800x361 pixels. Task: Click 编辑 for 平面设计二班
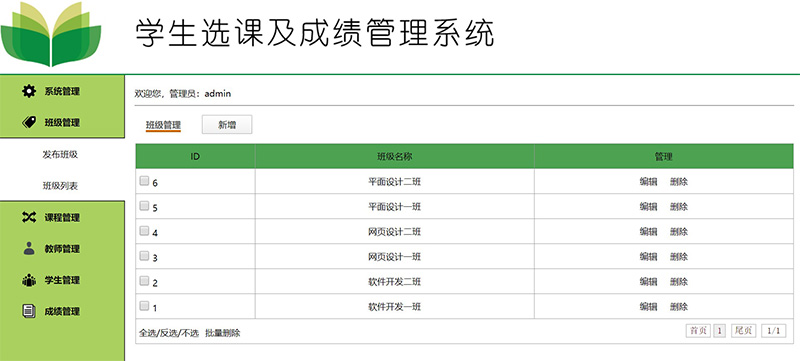click(648, 182)
